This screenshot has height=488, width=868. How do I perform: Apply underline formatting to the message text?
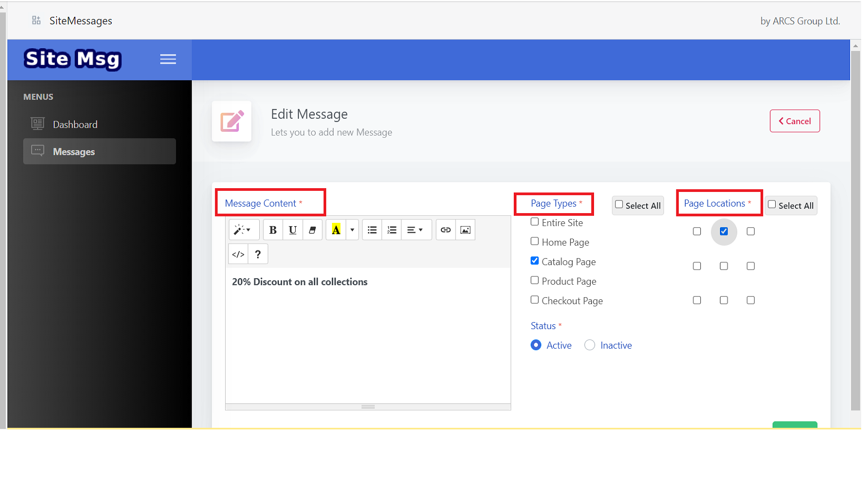click(x=292, y=229)
